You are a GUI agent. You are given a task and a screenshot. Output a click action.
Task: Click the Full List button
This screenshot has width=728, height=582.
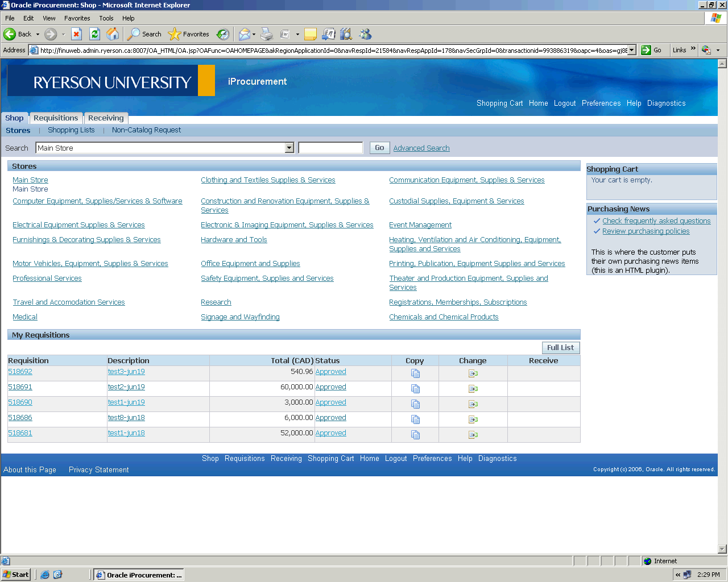coord(560,348)
